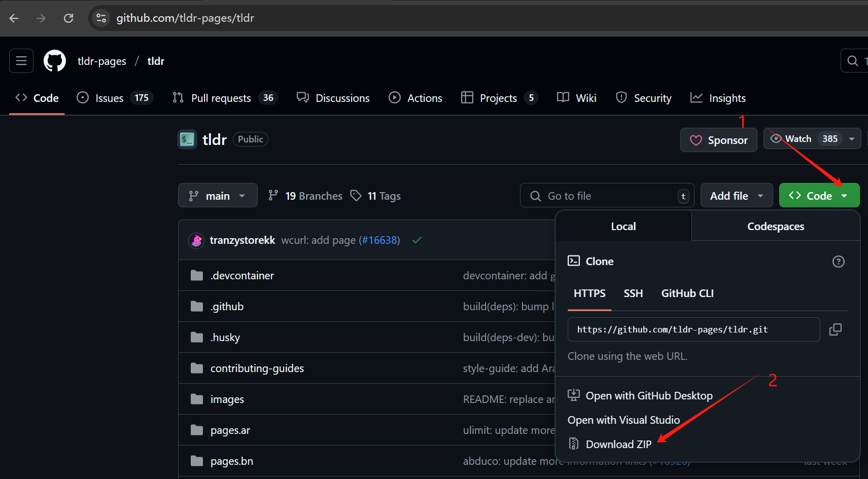Expand the Watch dropdown caret
This screenshot has height=479, width=868.
click(x=852, y=138)
